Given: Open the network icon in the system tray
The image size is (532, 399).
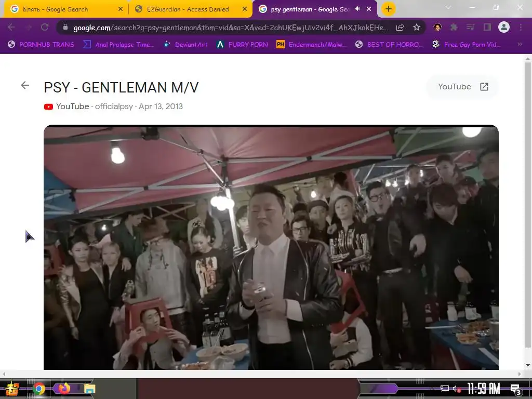Looking at the screenshot, I should point(445,389).
